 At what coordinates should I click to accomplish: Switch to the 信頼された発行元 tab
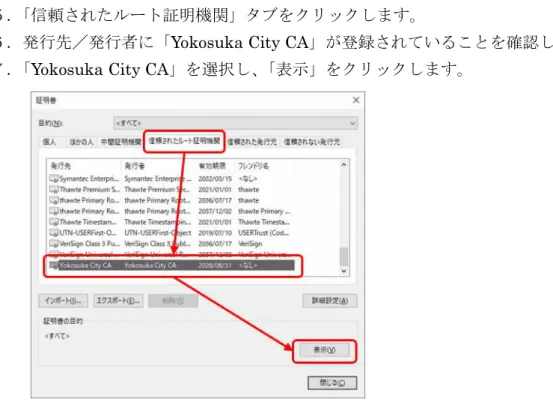pyautogui.click(x=252, y=142)
